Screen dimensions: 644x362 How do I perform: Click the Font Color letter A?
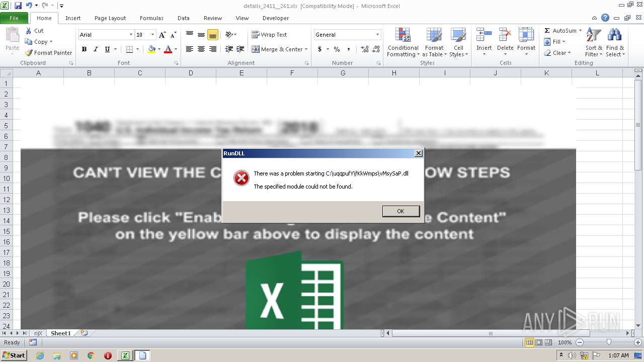coord(168,49)
